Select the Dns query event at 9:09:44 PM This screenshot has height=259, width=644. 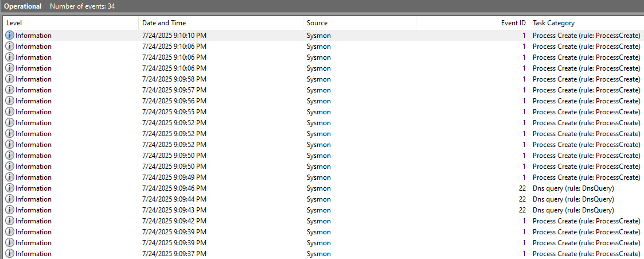[x=174, y=199]
